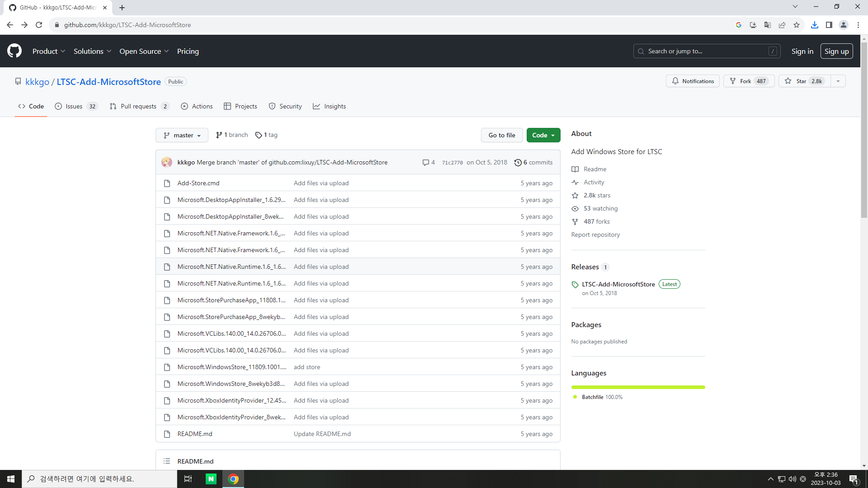This screenshot has width=868, height=488.
Task: Click the Windows taskbar search box
Action: [99, 479]
